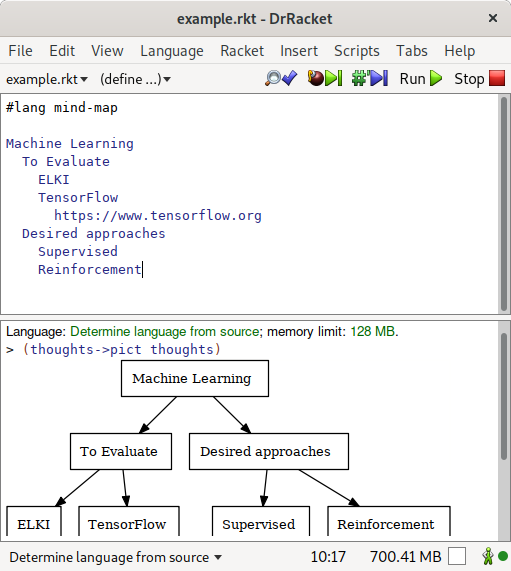Click the definitions pane vertical scrollbar
511x571 pixels.
pyautogui.click(x=504, y=204)
